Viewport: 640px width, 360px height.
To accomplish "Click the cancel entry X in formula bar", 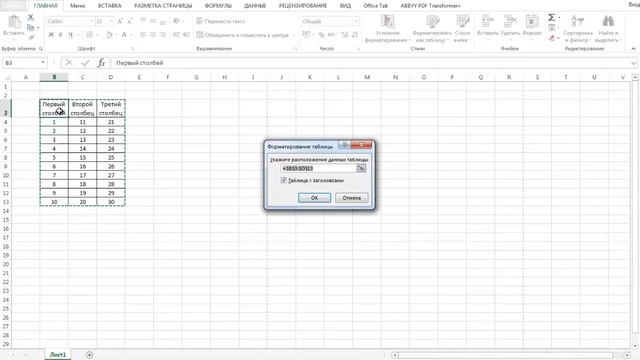I will click(x=69, y=63).
